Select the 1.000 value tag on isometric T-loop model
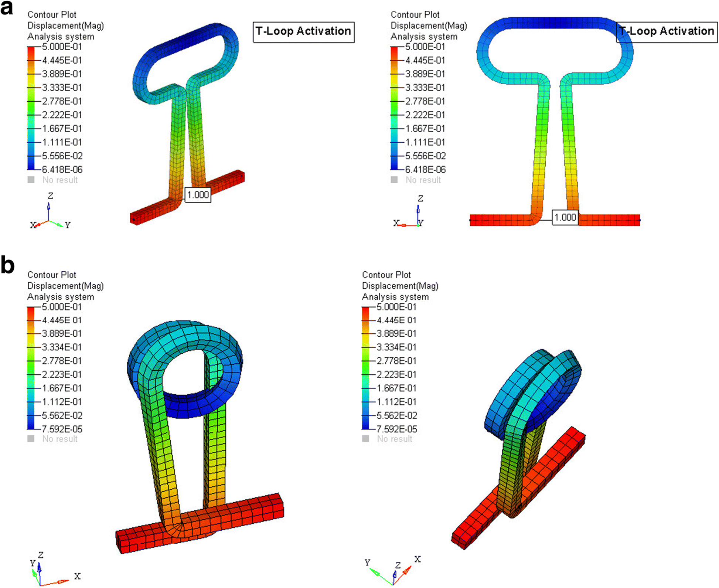The width and height of the screenshot is (719, 588). [x=198, y=195]
